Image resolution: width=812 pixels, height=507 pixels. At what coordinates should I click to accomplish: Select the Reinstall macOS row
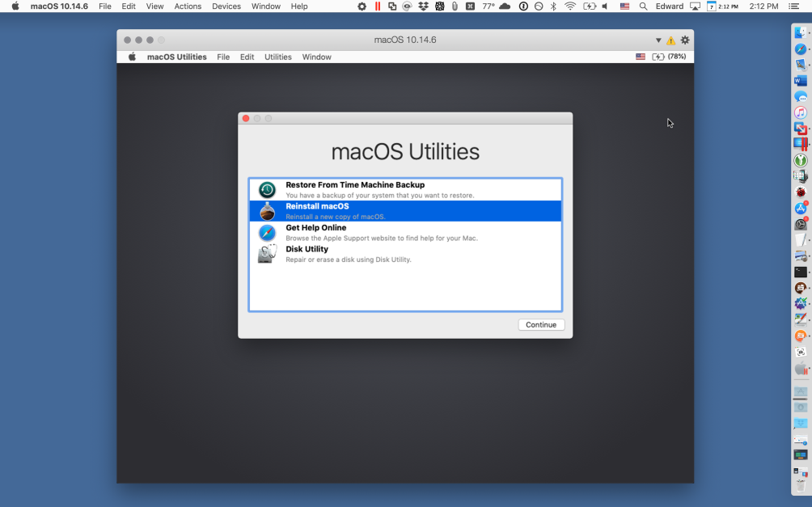(x=405, y=211)
